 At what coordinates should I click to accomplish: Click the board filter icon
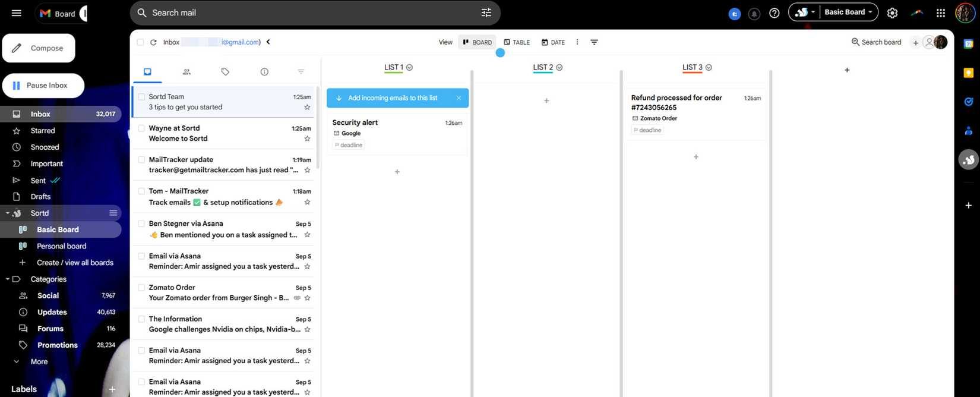[594, 42]
